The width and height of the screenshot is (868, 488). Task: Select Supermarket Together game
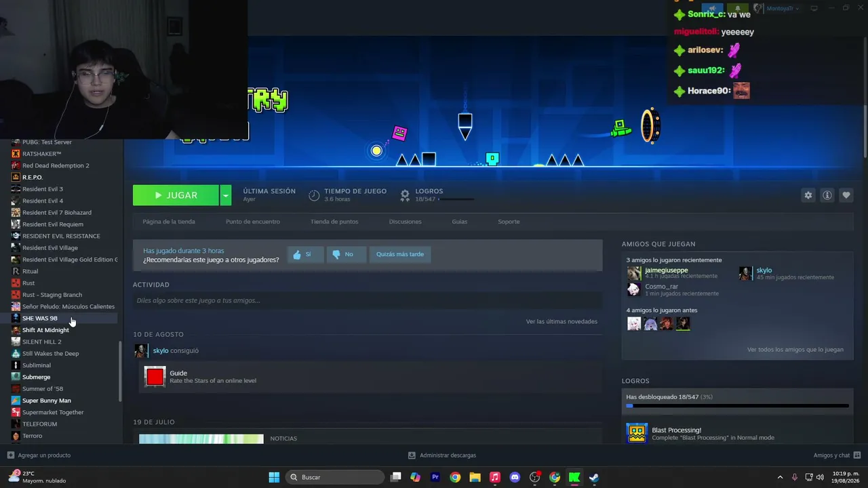click(53, 412)
